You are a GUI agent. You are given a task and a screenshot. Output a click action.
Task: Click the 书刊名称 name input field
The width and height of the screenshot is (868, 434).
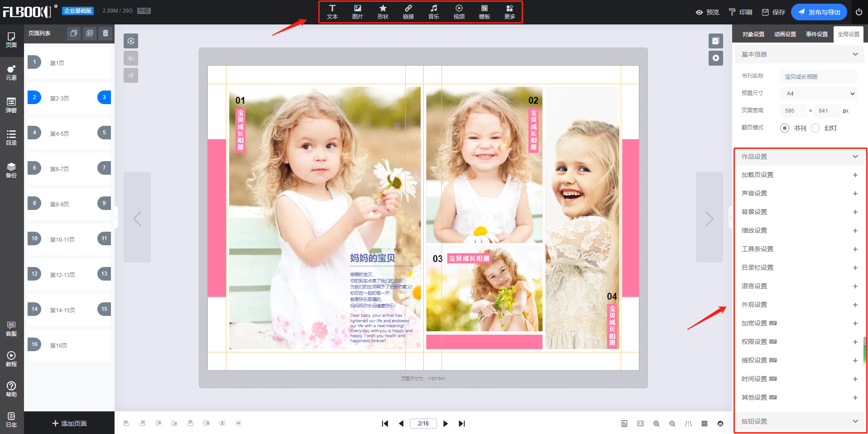(819, 76)
